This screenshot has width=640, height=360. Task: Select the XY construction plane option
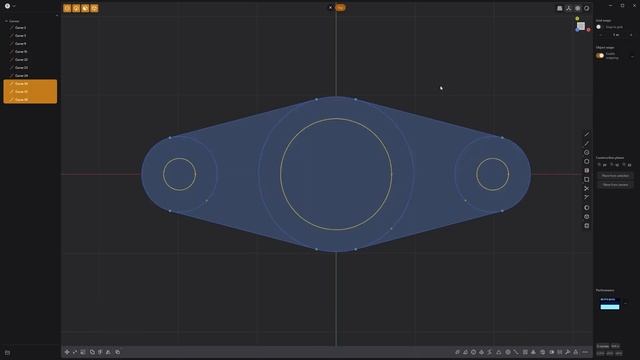(602, 165)
